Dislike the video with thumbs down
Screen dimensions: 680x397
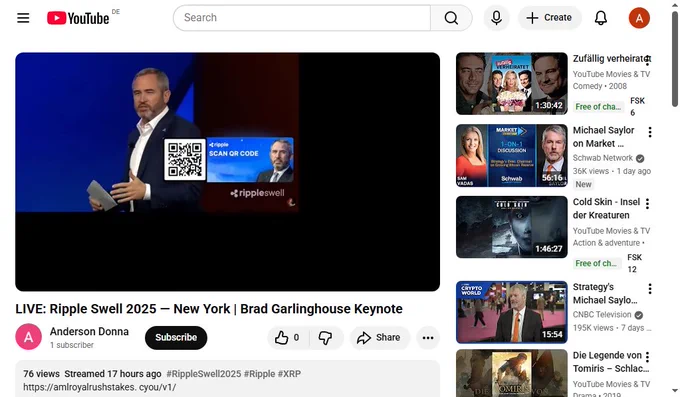(x=326, y=338)
